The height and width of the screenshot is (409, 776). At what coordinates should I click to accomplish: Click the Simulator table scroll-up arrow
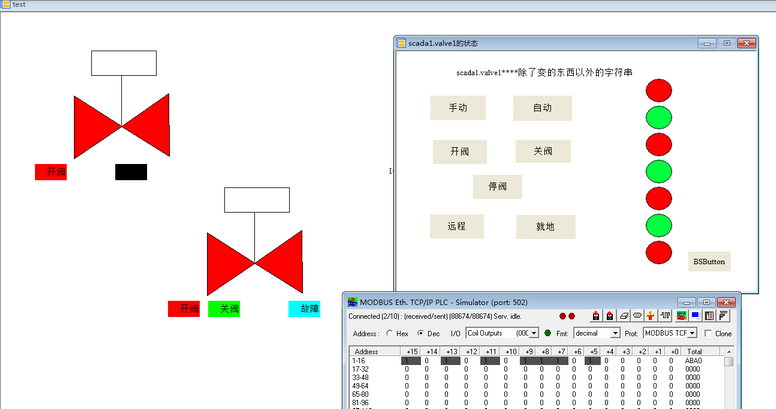pyautogui.click(x=728, y=352)
